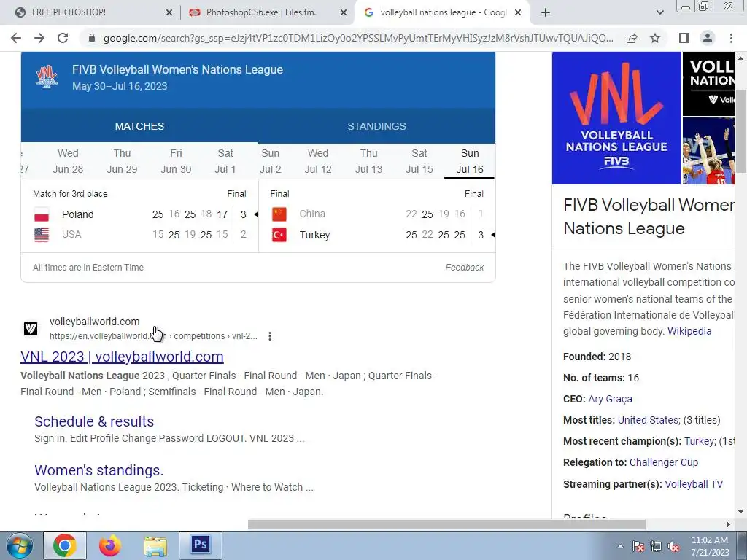Click the USA flag icon
This screenshot has width=747, height=560.
pos(42,235)
